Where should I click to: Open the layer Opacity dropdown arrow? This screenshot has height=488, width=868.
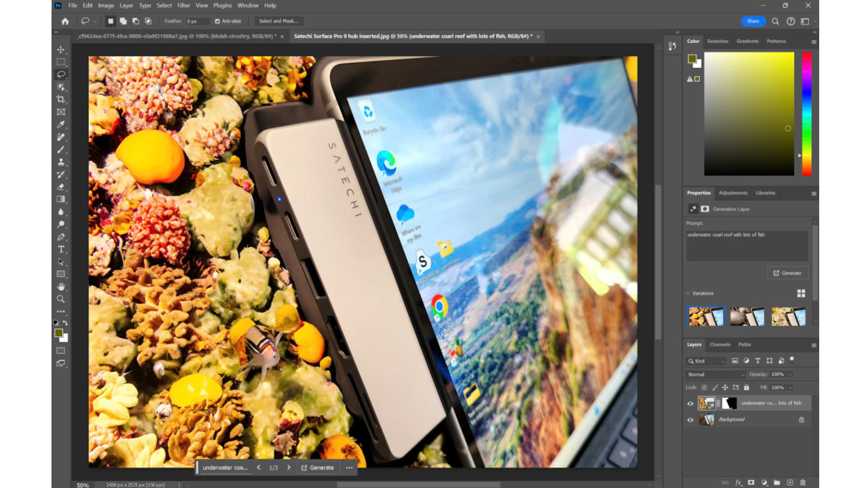[790, 375]
